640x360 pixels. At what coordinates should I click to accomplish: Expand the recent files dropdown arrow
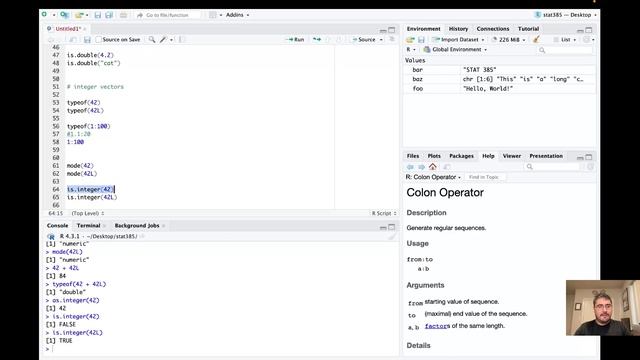(87, 15)
